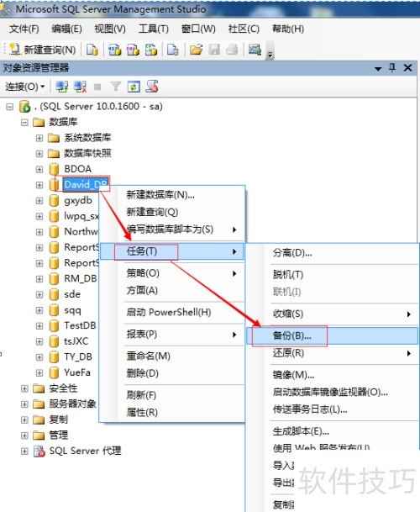Expand the gxydb database node
Viewport: 420px width, 512px height.
(39, 200)
